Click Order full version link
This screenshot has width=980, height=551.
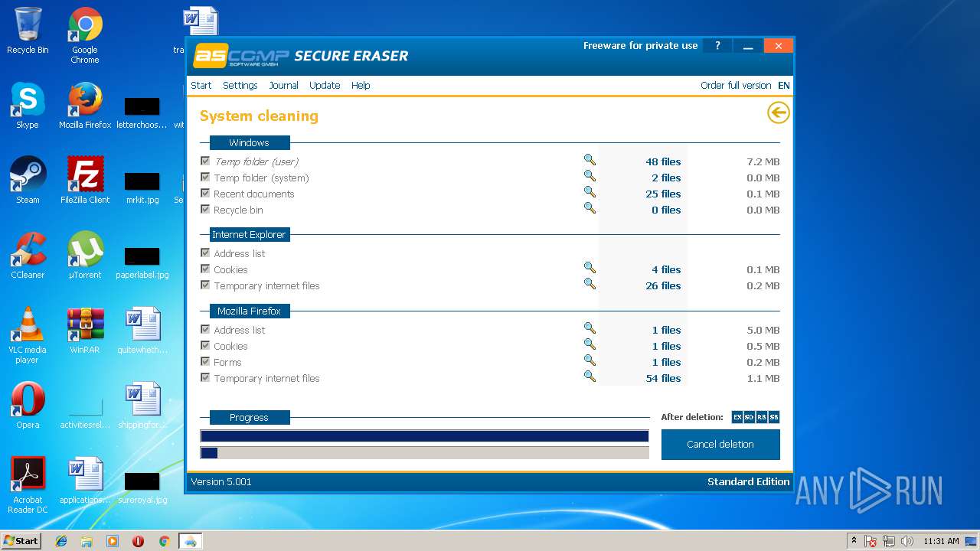click(x=736, y=86)
